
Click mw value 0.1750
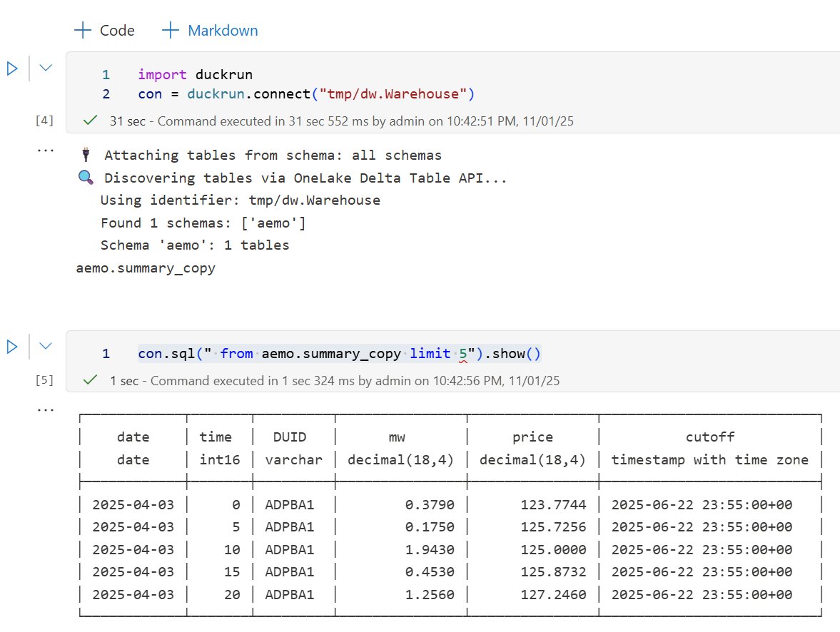[430, 527]
